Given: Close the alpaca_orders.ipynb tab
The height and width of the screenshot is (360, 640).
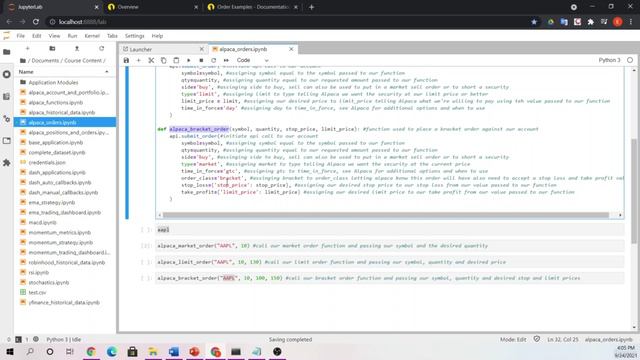Looking at the screenshot, I should [291, 49].
